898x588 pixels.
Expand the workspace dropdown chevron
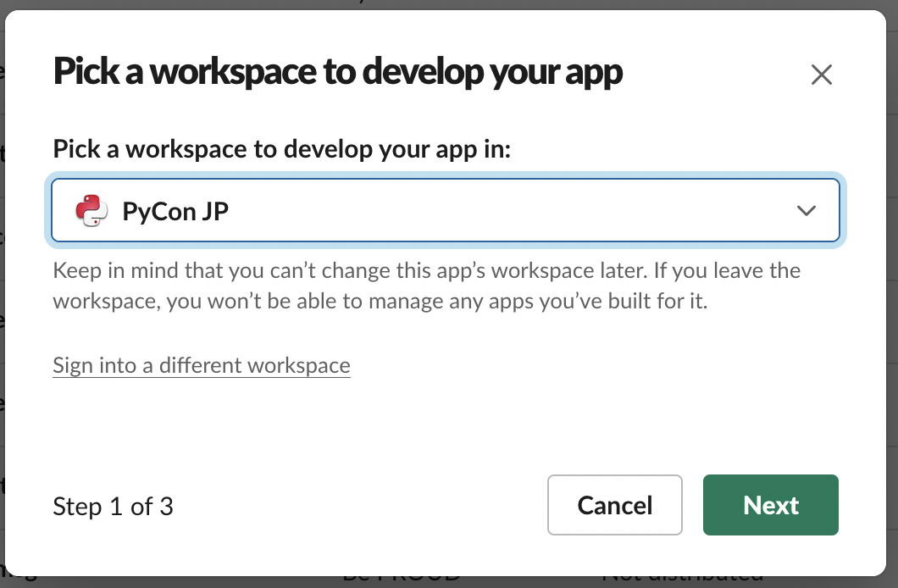806,210
